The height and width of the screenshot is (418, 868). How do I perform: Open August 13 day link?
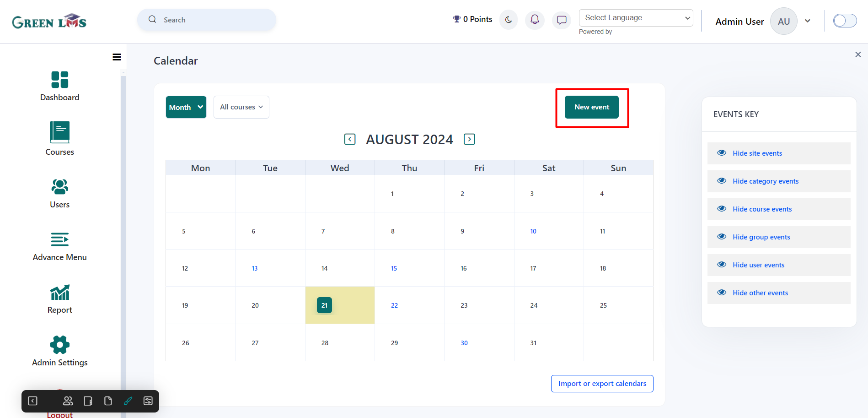pyautogui.click(x=255, y=268)
